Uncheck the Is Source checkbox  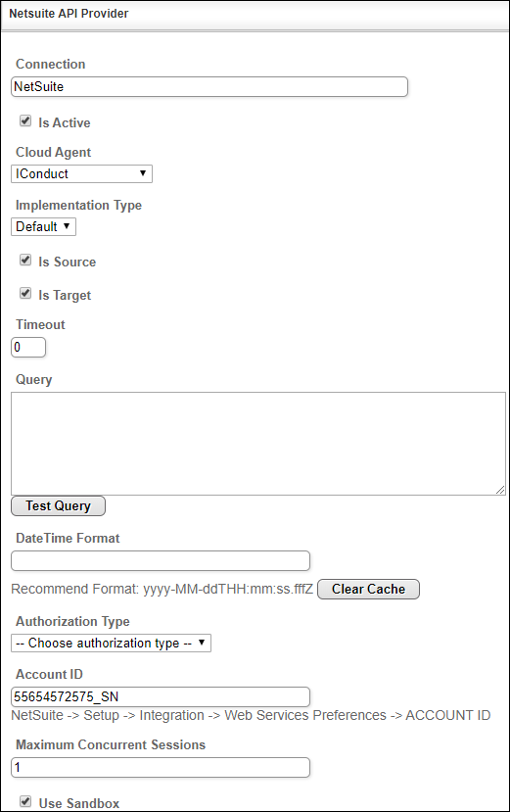pyautogui.click(x=25, y=260)
